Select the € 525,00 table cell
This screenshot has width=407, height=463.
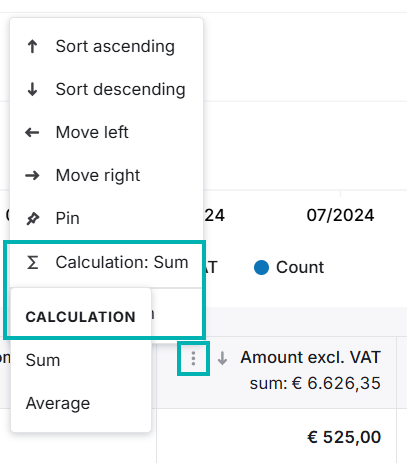(344, 437)
